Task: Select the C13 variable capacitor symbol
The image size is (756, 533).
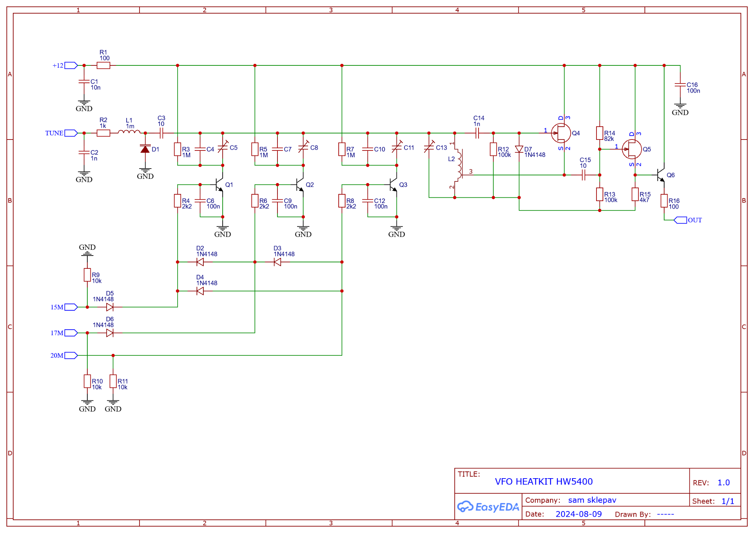Action: [429, 147]
